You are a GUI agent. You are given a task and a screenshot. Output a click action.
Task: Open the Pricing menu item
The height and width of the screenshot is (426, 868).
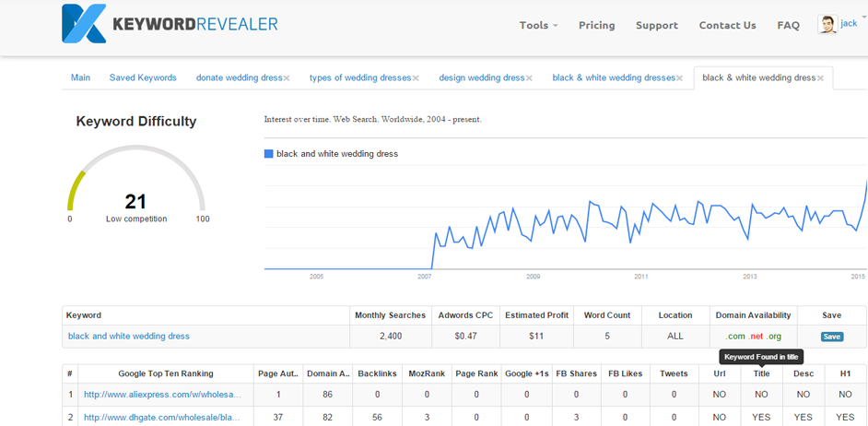pyautogui.click(x=597, y=25)
